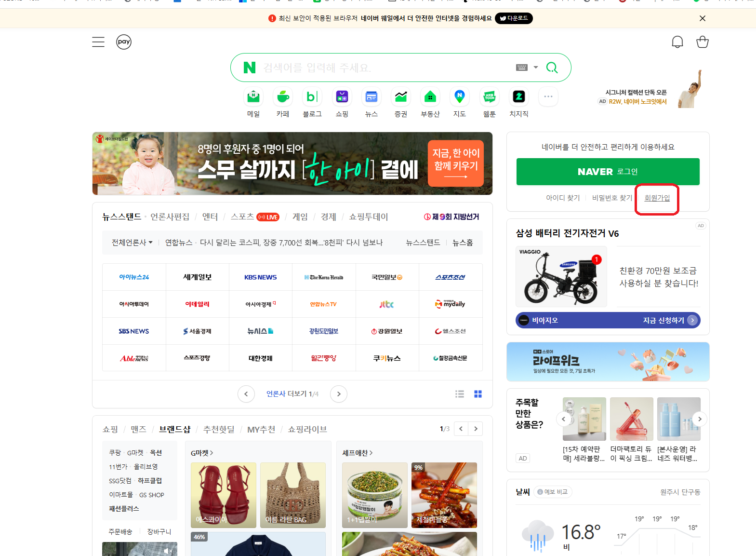Viewport: 756px width, 556px height.
Task: Select 맨즈 shopping tab
Action: pos(138,429)
